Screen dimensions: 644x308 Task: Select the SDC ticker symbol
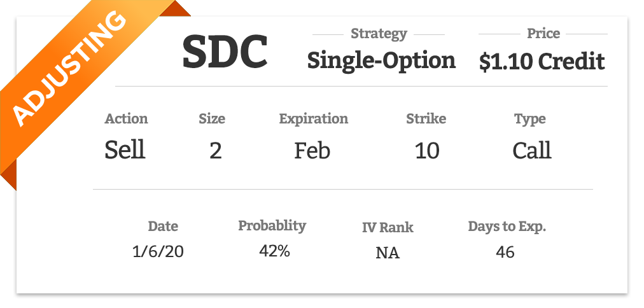(225, 53)
